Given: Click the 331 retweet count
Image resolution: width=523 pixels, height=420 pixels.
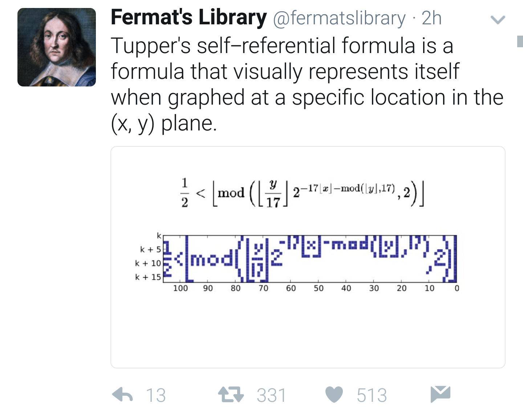Looking at the screenshot, I should coord(271,395).
